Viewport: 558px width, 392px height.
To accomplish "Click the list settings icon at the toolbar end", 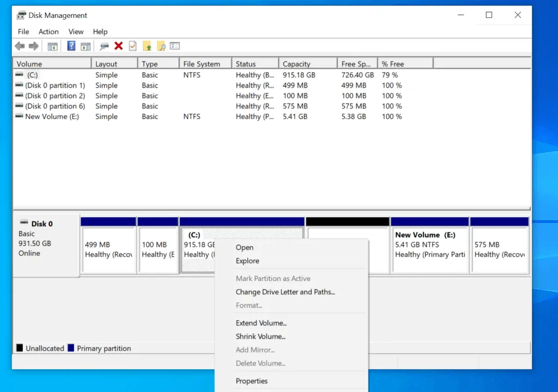I will coord(175,46).
